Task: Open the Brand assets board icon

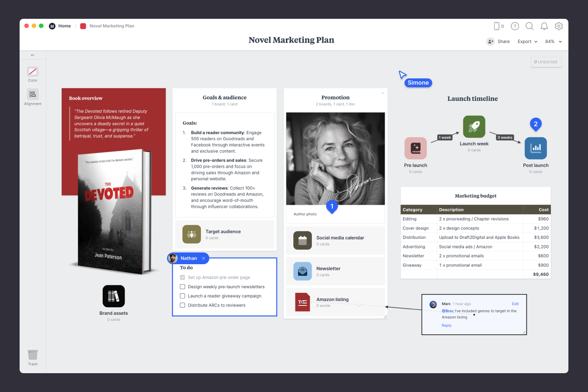Action: (114, 296)
